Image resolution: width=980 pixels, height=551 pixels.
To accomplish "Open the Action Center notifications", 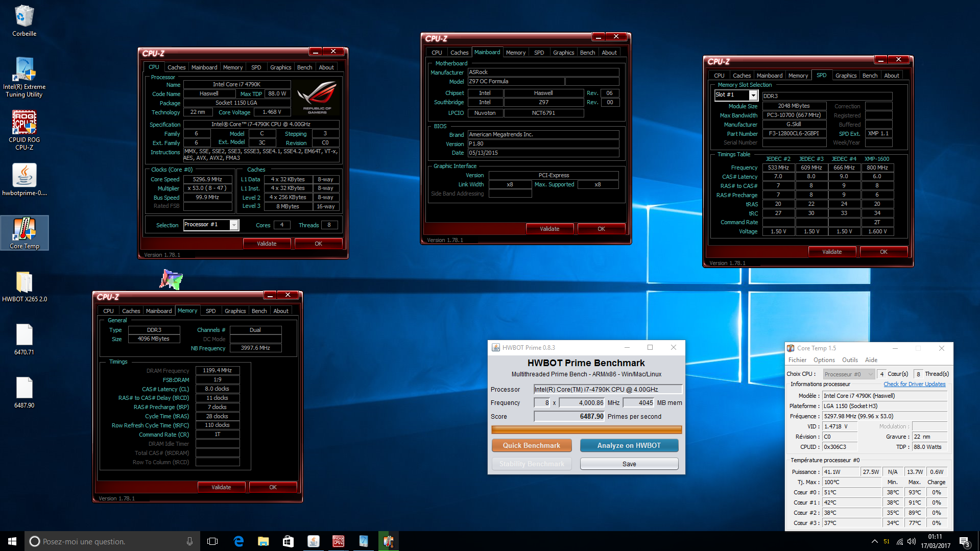I will [964, 541].
